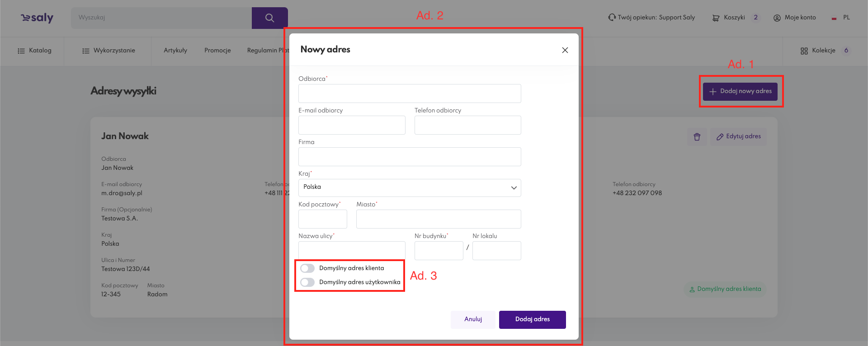The image size is (868, 346).
Task: Toggle Domyślny adres użytkownika switch
Action: [x=307, y=282]
